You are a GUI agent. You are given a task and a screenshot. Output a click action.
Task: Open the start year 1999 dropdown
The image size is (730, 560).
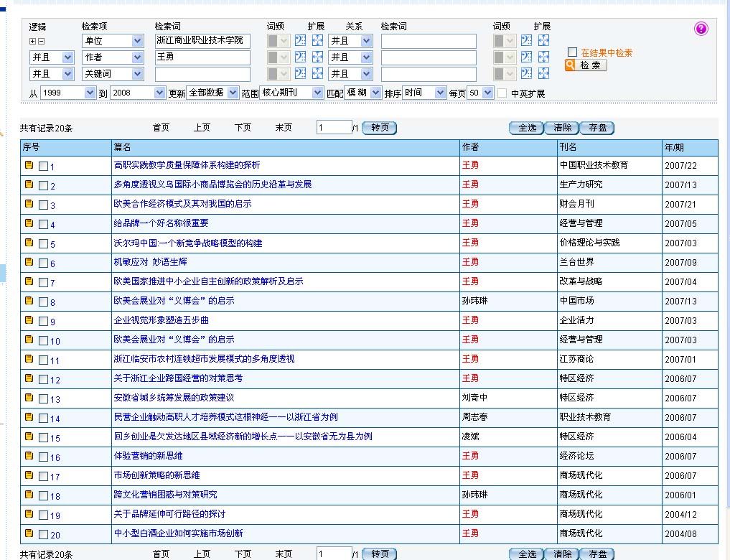(x=68, y=93)
